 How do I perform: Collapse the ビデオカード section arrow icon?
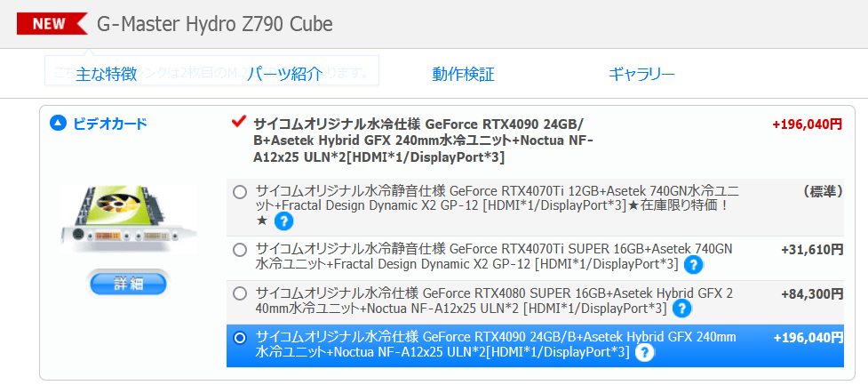point(58,123)
